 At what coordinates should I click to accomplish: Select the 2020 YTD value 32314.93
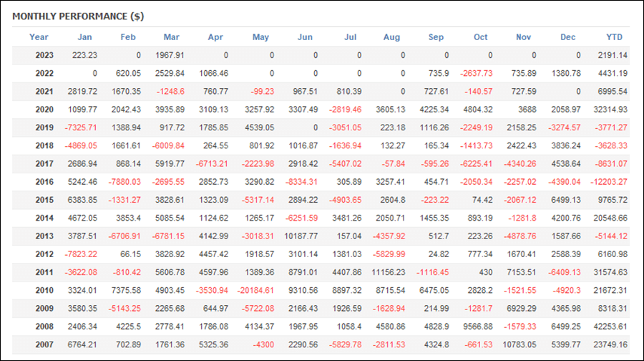[610, 110]
